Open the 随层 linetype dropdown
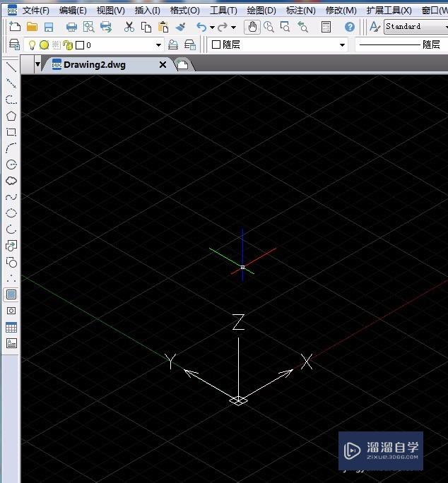The image size is (448, 483). coord(401,45)
